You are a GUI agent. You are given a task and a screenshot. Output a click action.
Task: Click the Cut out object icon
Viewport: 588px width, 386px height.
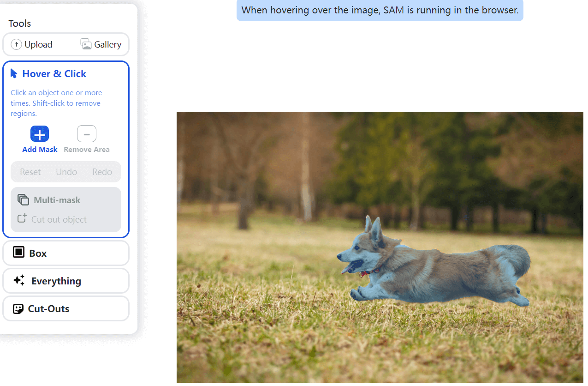coord(22,219)
